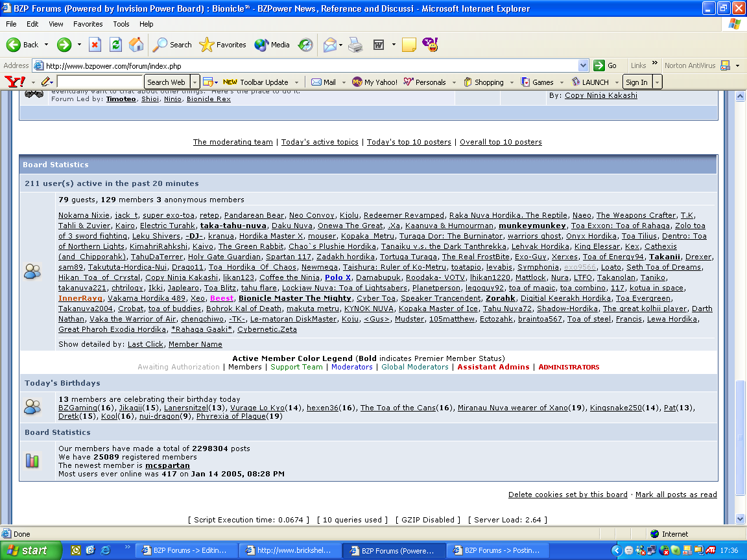Open 'Today's top 10 posters' link
747x560 pixels.
(409, 142)
